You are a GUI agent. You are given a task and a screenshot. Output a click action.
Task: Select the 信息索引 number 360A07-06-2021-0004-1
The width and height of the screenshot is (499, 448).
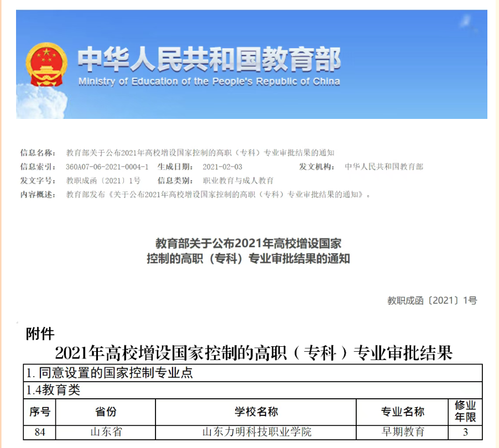[x=107, y=166]
